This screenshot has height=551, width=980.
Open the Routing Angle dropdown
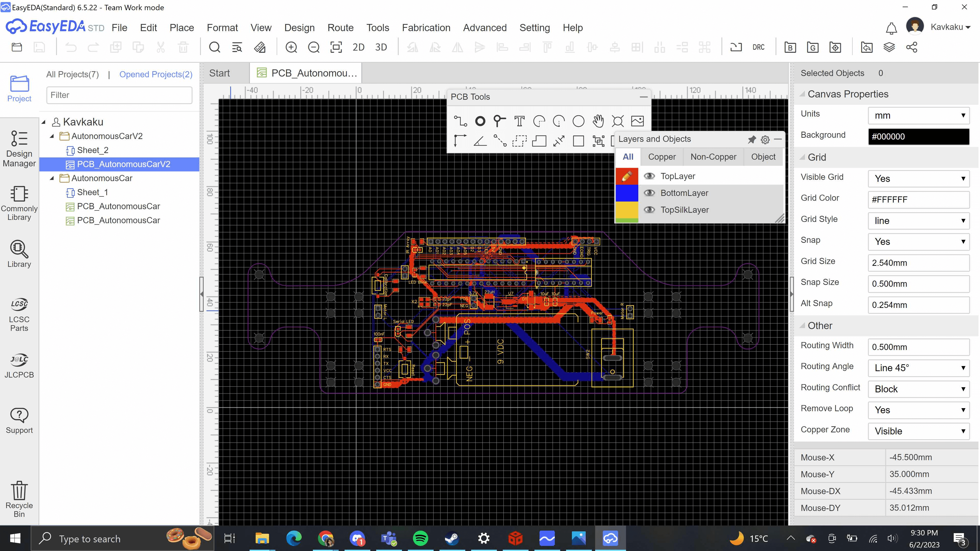coord(918,368)
